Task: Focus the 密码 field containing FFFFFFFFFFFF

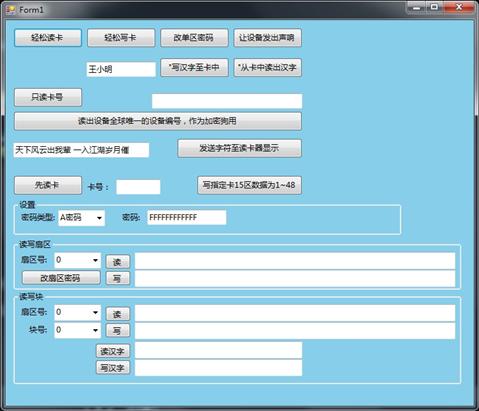Action: click(187, 218)
